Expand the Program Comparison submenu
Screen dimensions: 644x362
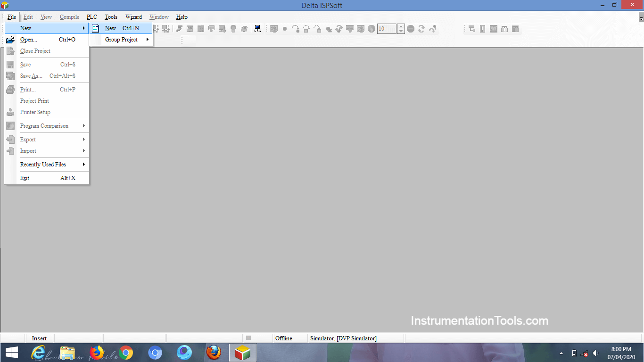pos(47,126)
